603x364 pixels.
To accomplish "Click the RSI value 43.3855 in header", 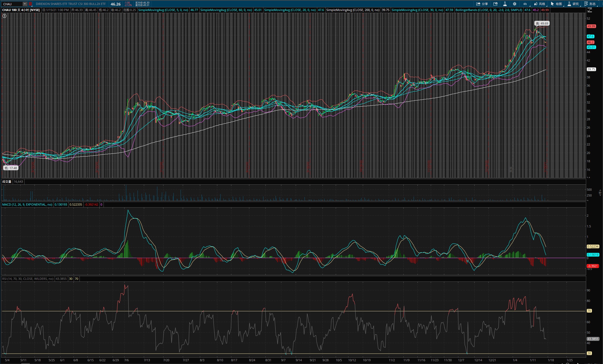I will tap(61, 279).
